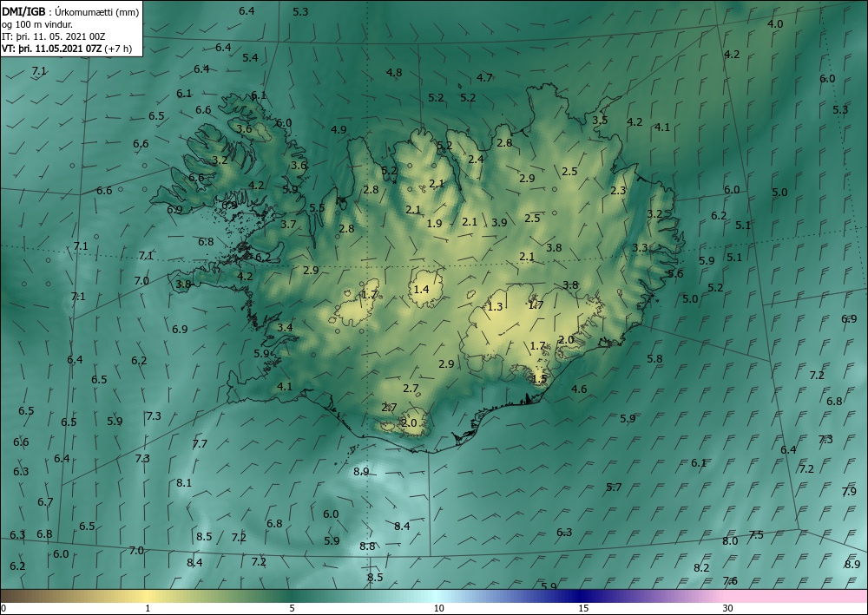Image resolution: width=868 pixels, height=615 pixels.
Task: Click the 8.2 value on the map
Action: pyautogui.click(x=701, y=568)
